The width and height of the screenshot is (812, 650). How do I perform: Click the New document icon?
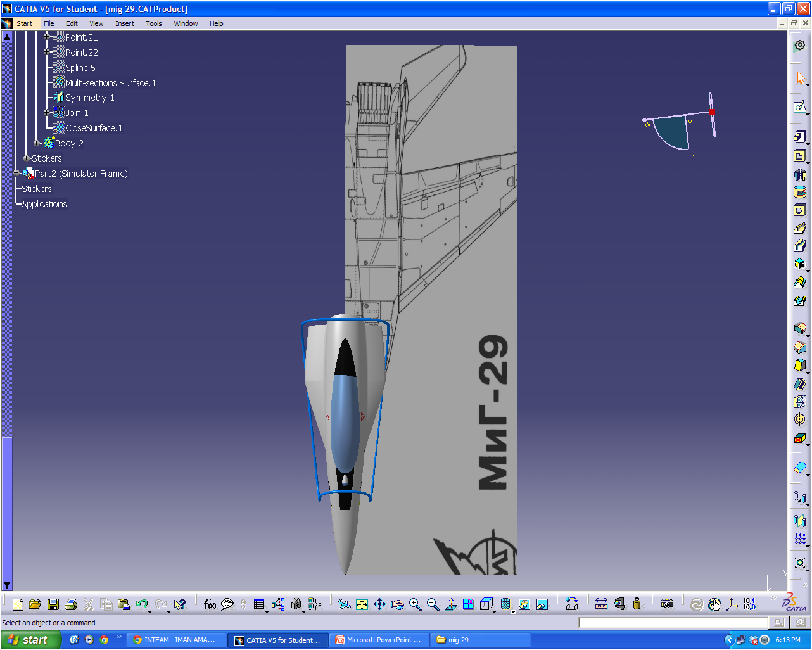tap(18, 604)
